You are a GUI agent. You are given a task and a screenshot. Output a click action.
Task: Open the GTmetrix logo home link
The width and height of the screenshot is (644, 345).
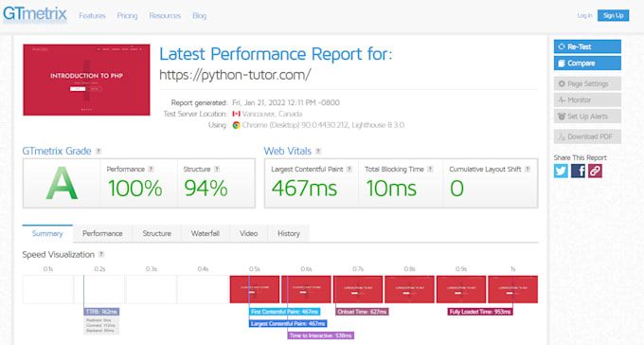pyautogui.click(x=34, y=14)
